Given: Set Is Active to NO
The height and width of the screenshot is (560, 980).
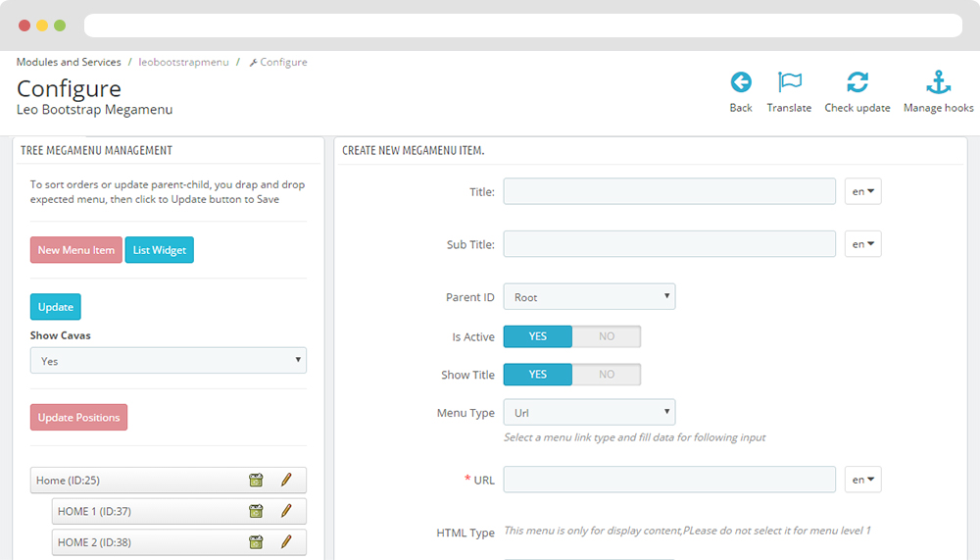Looking at the screenshot, I should pos(607,336).
